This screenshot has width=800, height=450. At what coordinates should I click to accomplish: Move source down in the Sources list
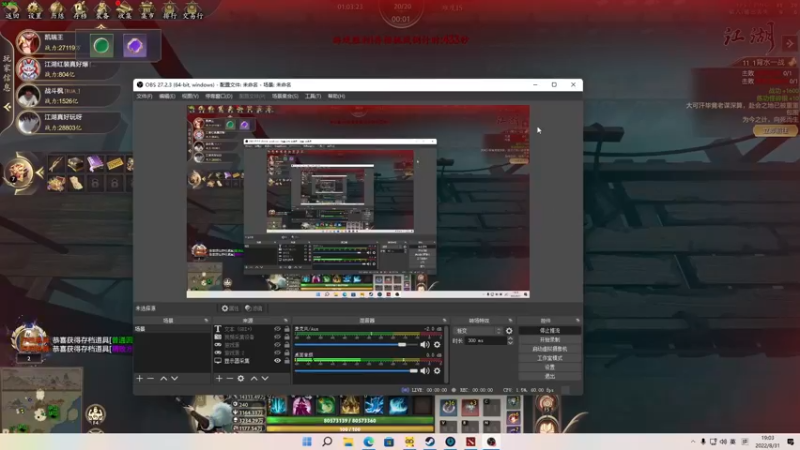point(265,379)
